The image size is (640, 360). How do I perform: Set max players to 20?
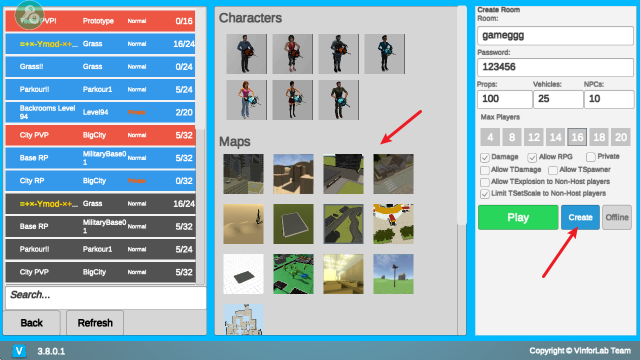click(621, 137)
